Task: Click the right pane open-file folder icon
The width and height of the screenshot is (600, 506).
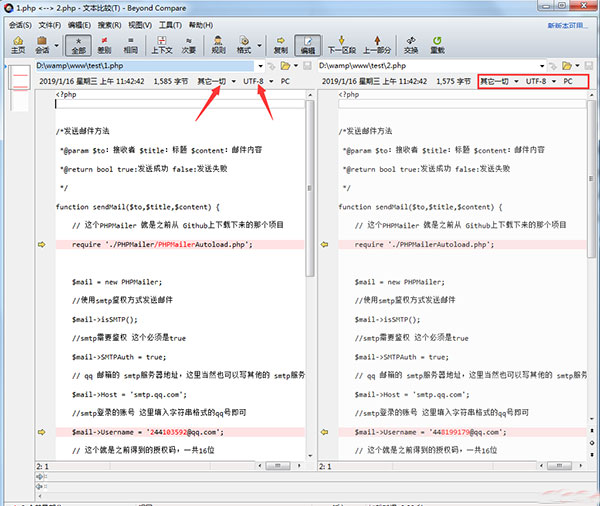Action: 567,66
